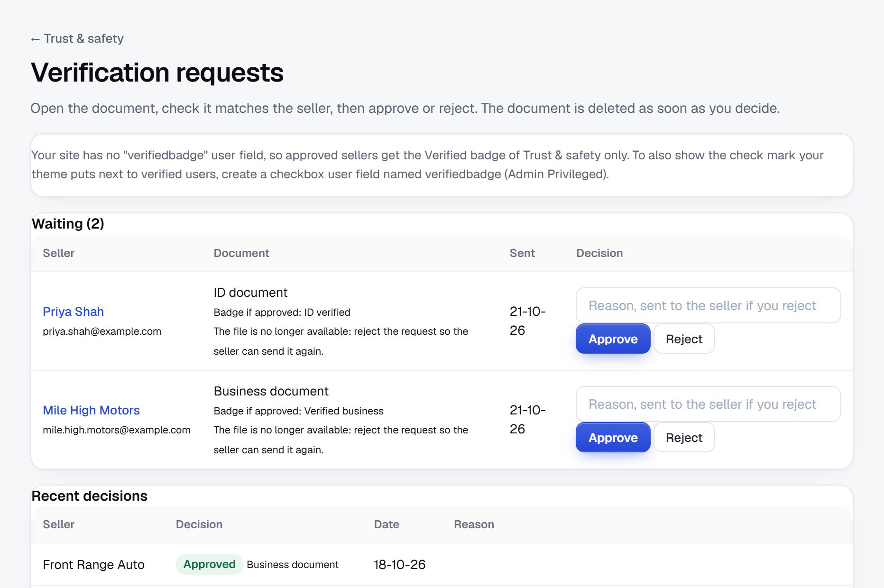
Task: Click the Sent date in Priya Shah's row
Action: [527, 321]
